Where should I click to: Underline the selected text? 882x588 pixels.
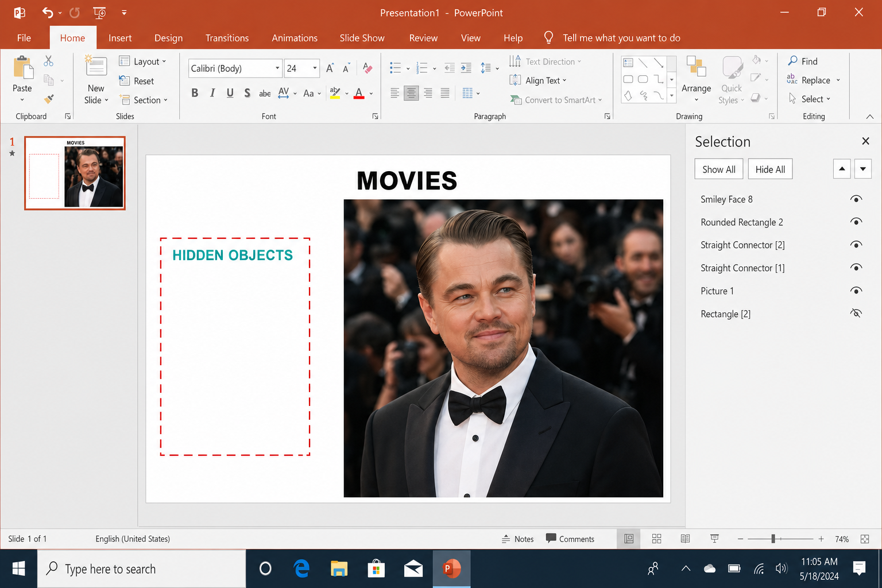pyautogui.click(x=230, y=93)
